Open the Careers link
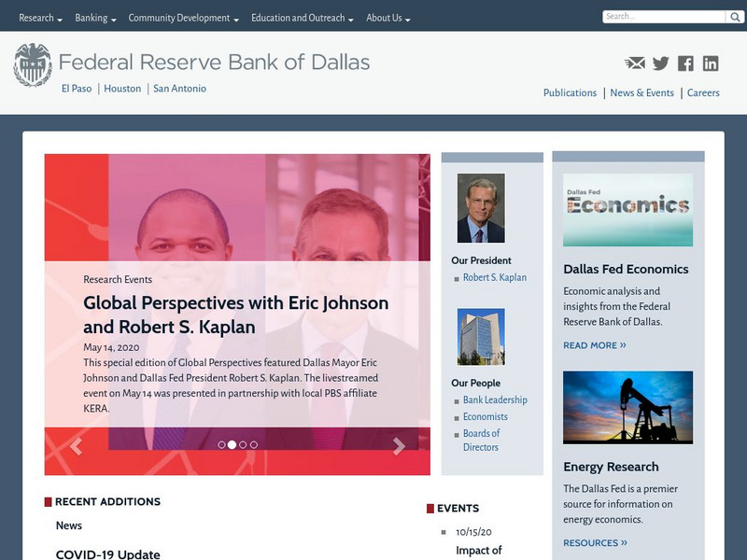Screen dimensions: 747x560 (703, 92)
